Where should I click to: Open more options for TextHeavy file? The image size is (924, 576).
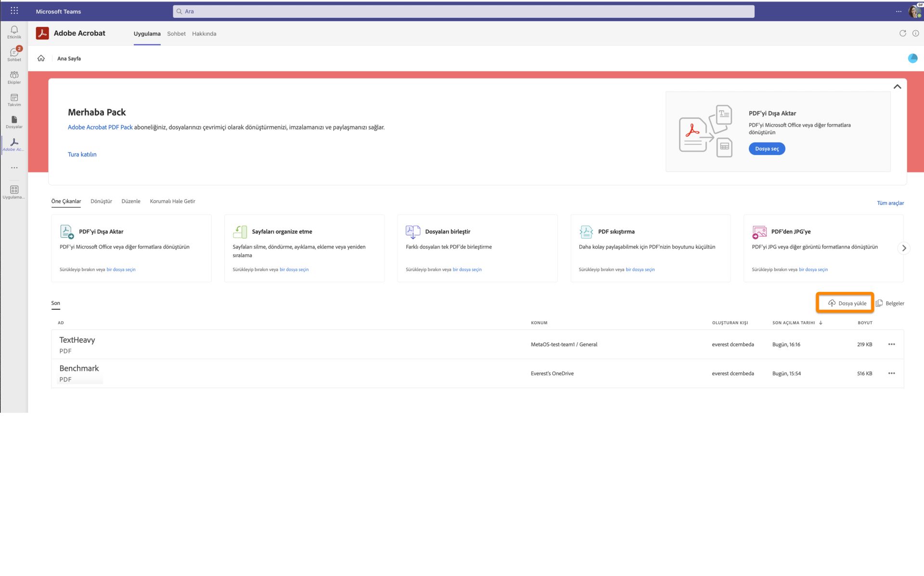891,344
